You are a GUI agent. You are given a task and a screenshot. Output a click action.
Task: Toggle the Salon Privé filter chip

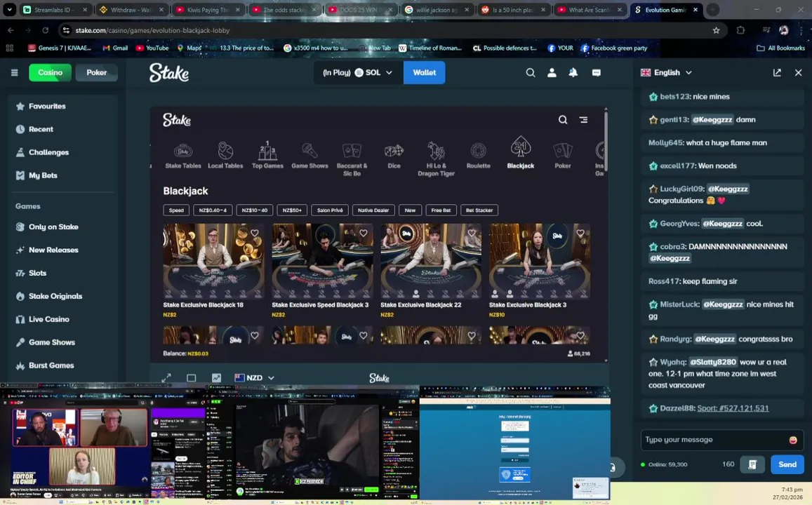[x=330, y=210]
